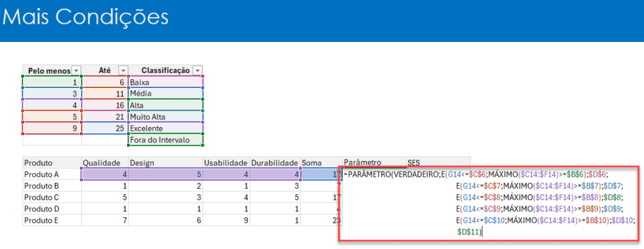
Task: Select the Até value 21 cell
Action: [x=105, y=117]
